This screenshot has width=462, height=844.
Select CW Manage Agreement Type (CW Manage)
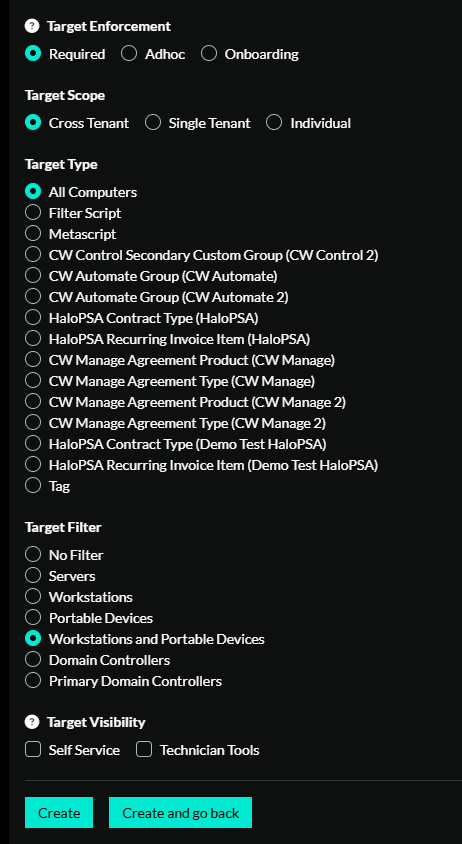pos(33,381)
